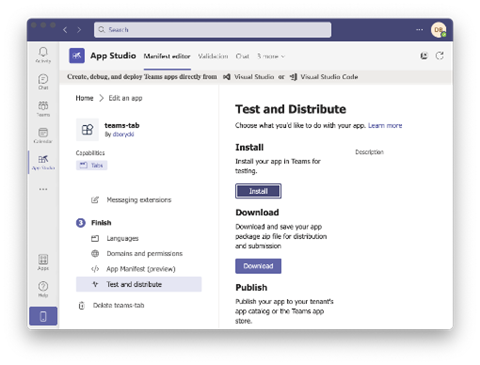This screenshot has width=480, height=365.
Task: Open the Chat sidebar icon
Action: pos(43,82)
